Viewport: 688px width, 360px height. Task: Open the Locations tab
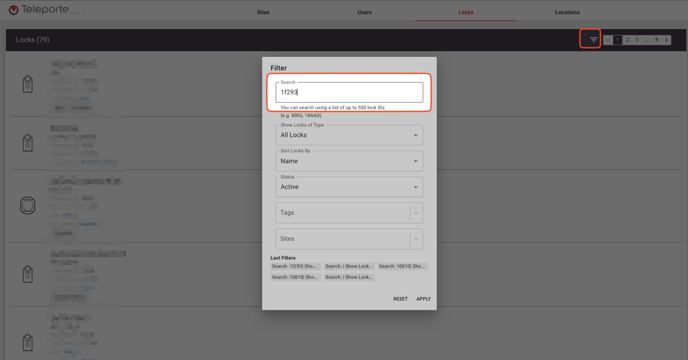(x=567, y=12)
